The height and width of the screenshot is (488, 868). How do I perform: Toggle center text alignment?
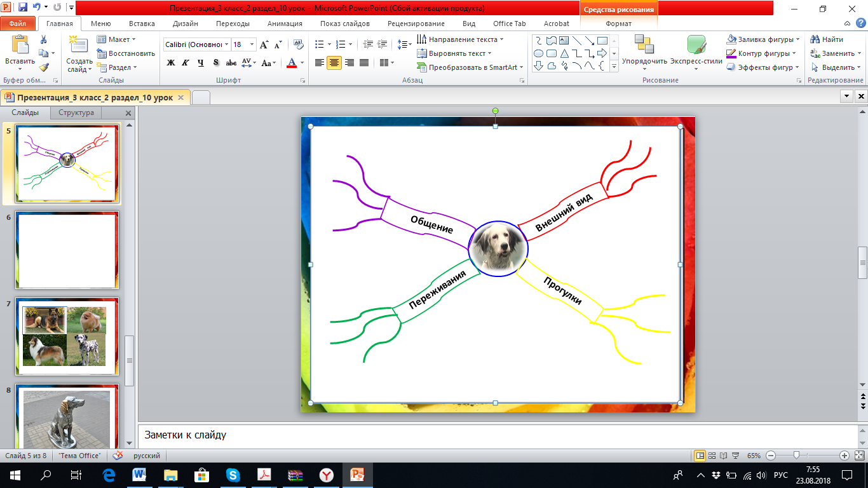334,63
